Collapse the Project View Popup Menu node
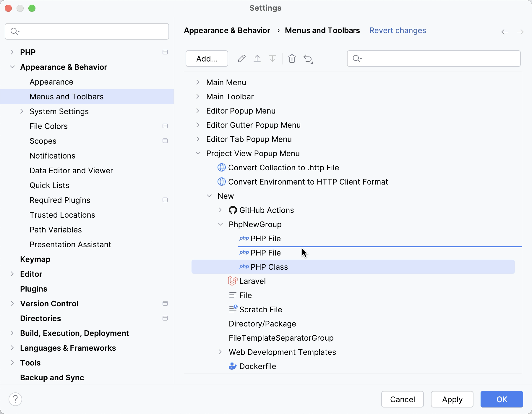The width and height of the screenshot is (532, 414). (x=198, y=153)
